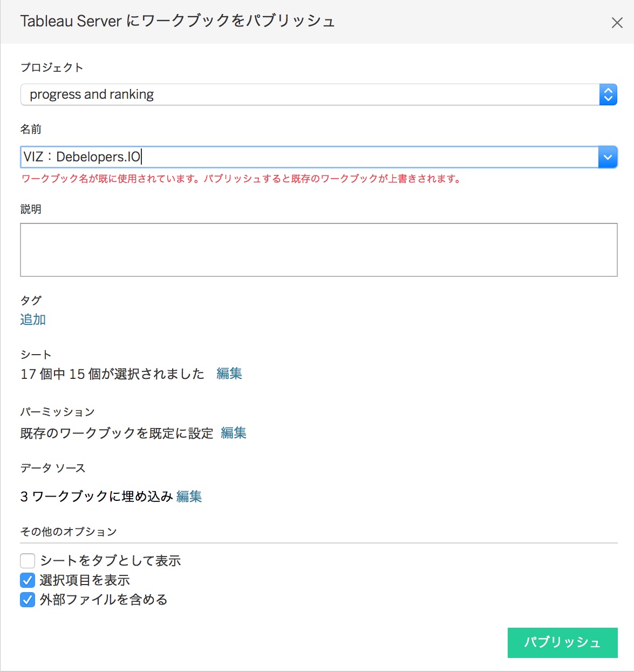Image resolution: width=634 pixels, height=672 pixels.
Task: Edit the selected sheets with 編集
Action: (229, 374)
